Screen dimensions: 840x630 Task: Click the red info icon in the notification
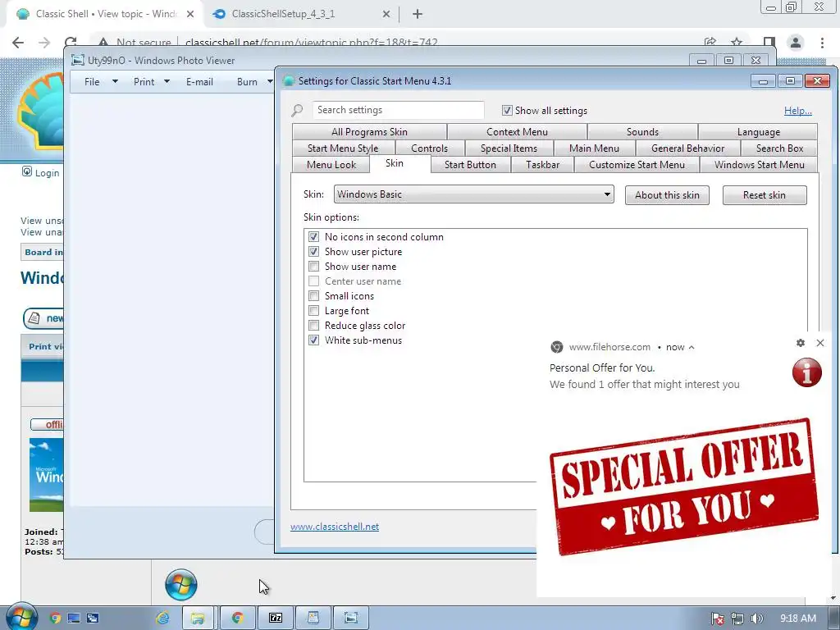point(807,372)
